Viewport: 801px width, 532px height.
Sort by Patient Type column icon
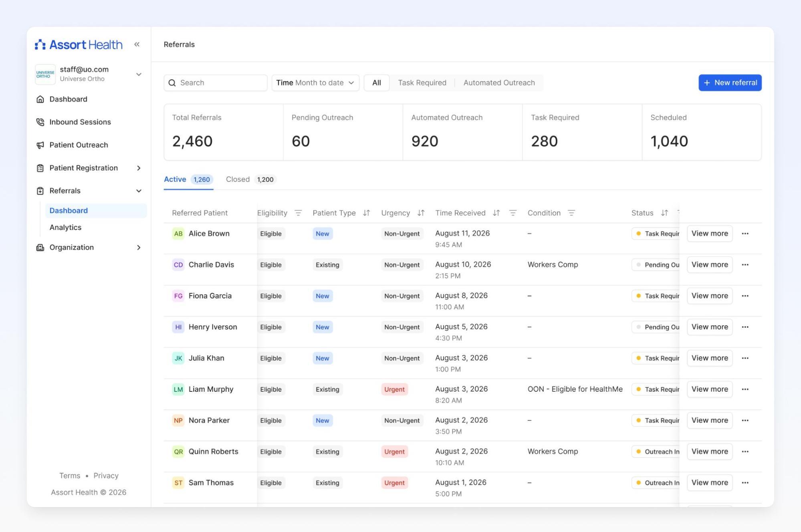[366, 213]
